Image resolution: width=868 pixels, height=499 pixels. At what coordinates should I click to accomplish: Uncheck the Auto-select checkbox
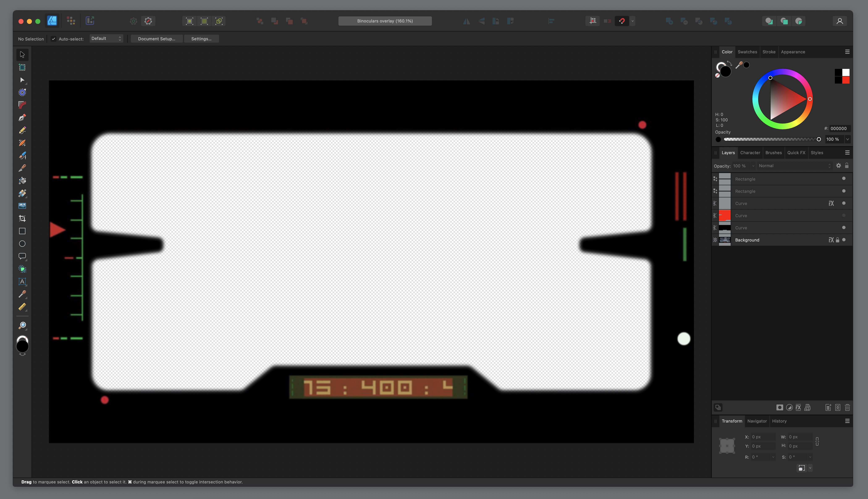pos(54,39)
